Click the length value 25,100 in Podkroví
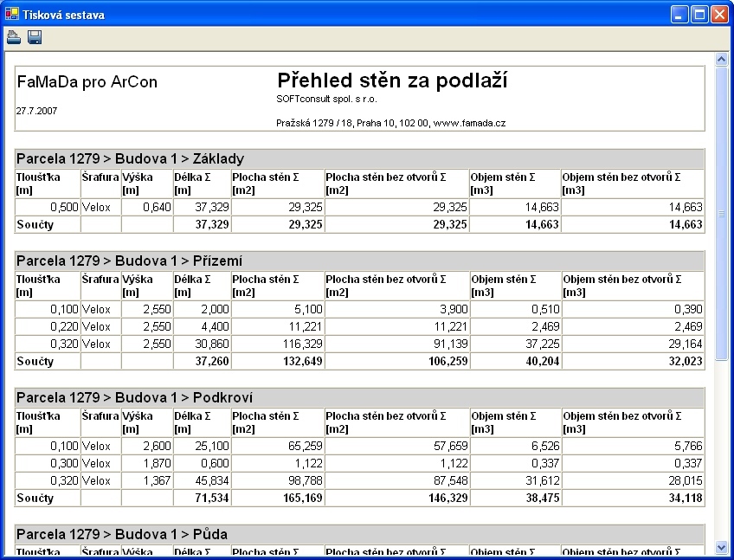The width and height of the screenshot is (734, 560). (x=212, y=446)
